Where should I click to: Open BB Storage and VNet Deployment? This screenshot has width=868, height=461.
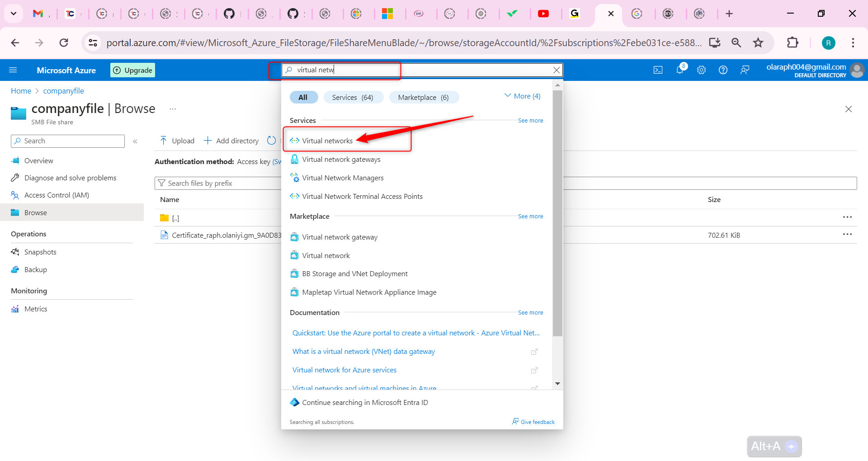point(354,273)
